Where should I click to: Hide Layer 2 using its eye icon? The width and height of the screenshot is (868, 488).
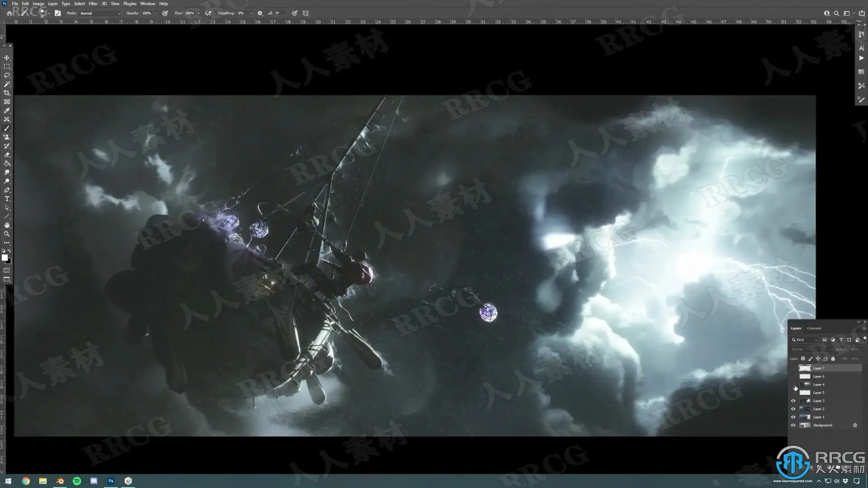[793, 409]
